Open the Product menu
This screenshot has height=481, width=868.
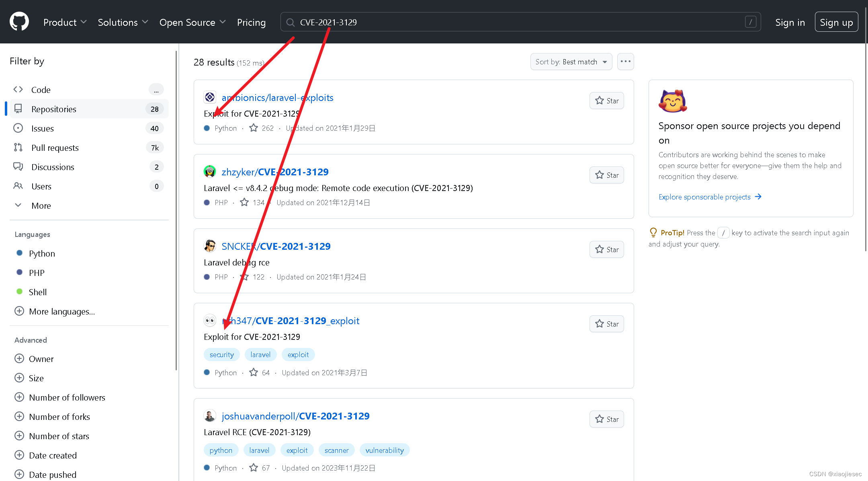(64, 22)
